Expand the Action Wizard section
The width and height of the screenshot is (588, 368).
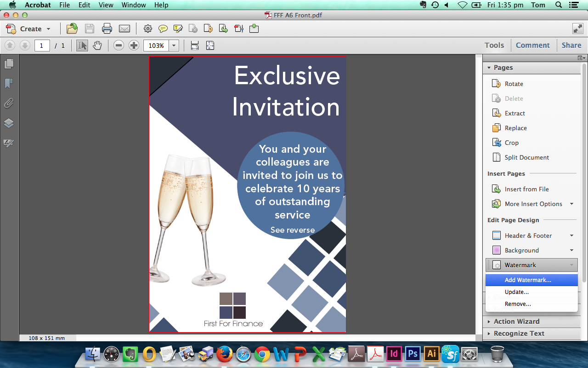coord(516,322)
